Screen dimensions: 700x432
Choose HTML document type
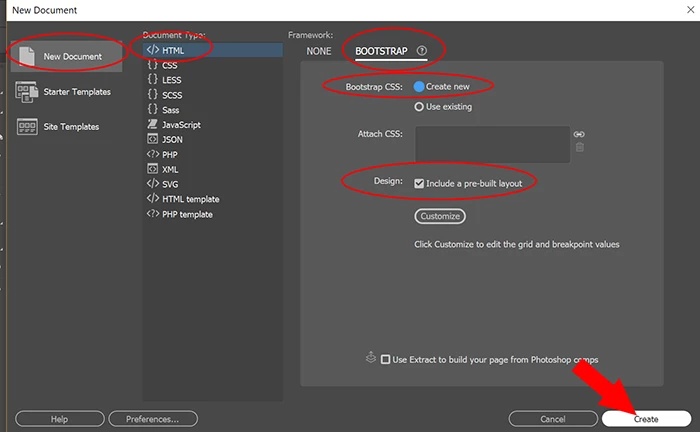click(x=212, y=50)
